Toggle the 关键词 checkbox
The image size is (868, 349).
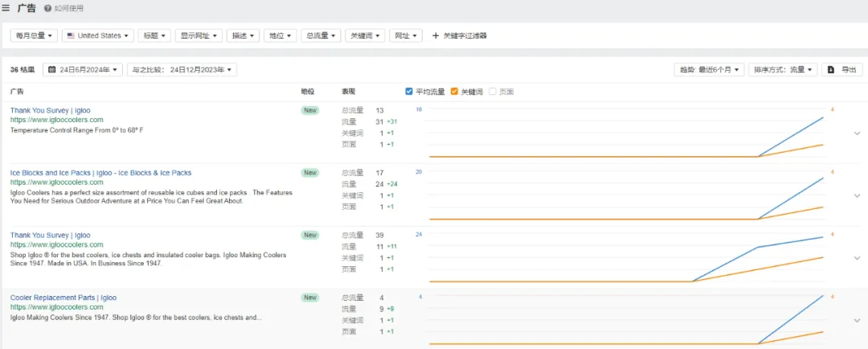[x=454, y=92]
